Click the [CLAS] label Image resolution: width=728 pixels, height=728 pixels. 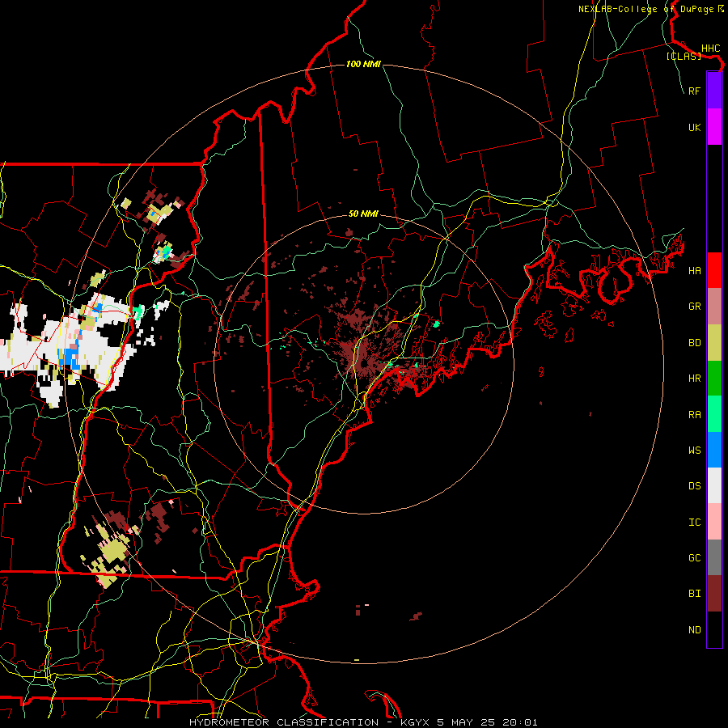coord(684,56)
